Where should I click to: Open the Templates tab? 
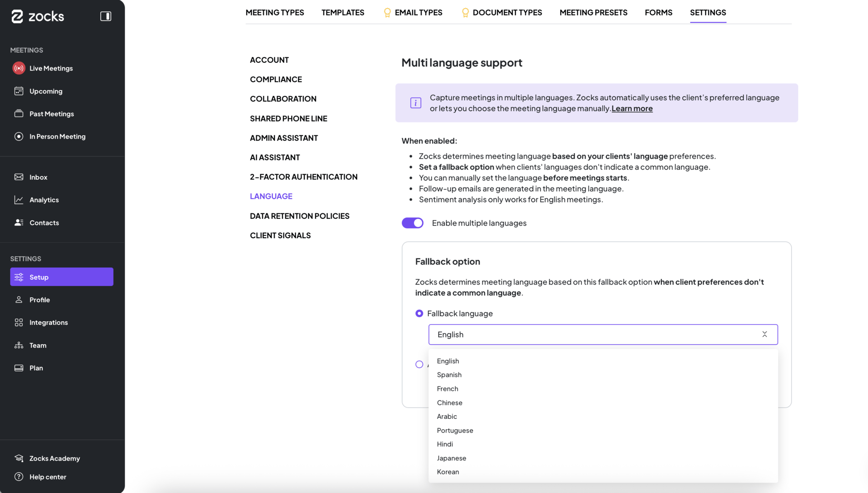[x=343, y=12]
